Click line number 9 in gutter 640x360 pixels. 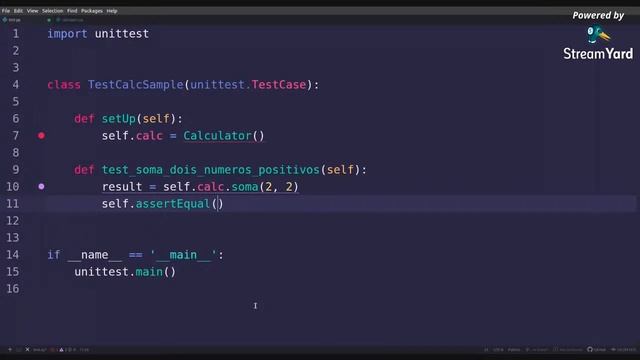click(x=16, y=169)
